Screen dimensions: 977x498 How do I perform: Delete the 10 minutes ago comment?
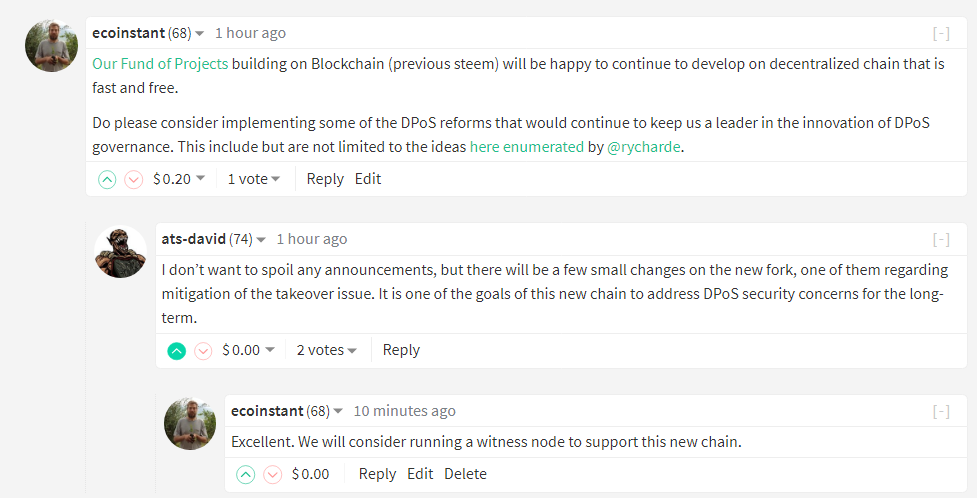pyautogui.click(x=465, y=474)
